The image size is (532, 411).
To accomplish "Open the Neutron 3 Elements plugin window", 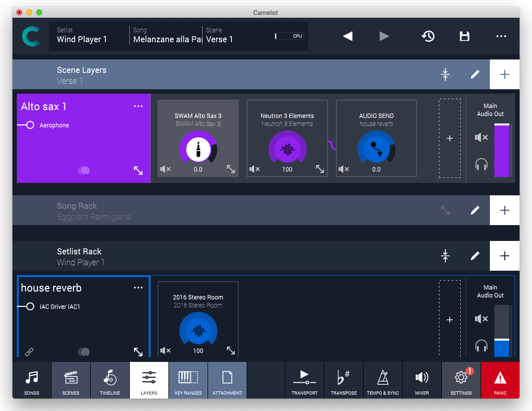I will pos(320,169).
